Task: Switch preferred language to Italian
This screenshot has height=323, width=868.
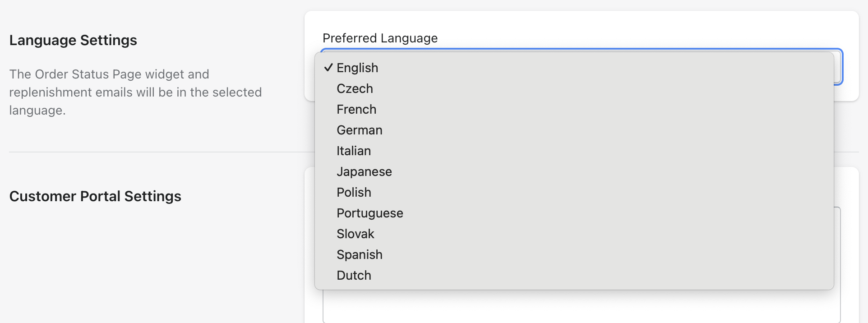Action: pyautogui.click(x=354, y=151)
